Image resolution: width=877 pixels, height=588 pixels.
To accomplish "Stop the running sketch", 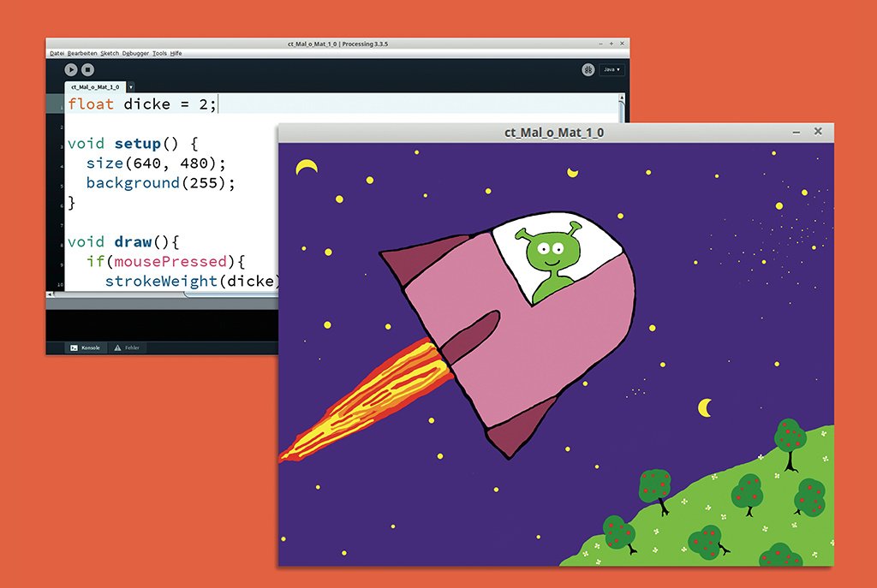I will pyautogui.click(x=87, y=69).
